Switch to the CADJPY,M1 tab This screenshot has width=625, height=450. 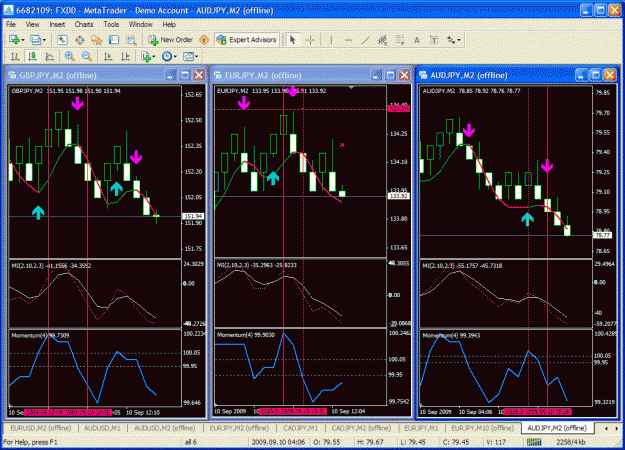301,428
